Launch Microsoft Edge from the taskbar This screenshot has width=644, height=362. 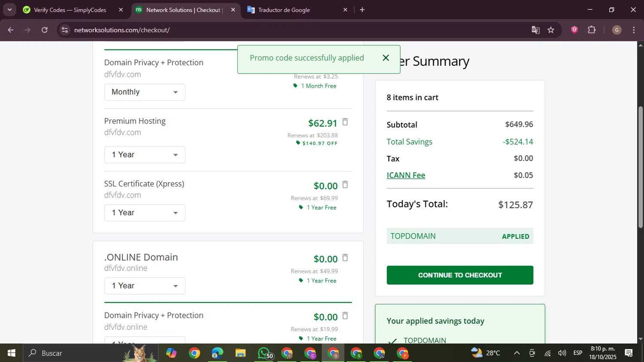point(217,353)
